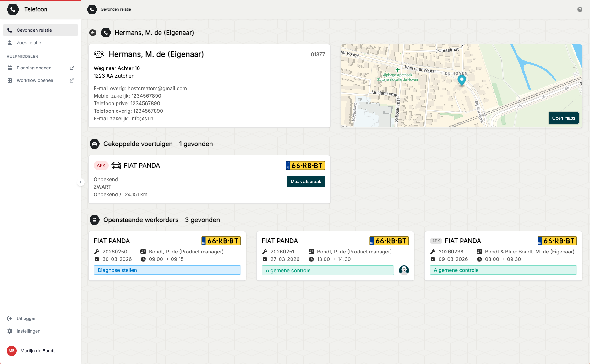Open Planning openen tool
The height and width of the screenshot is (364, 590).
41,68
